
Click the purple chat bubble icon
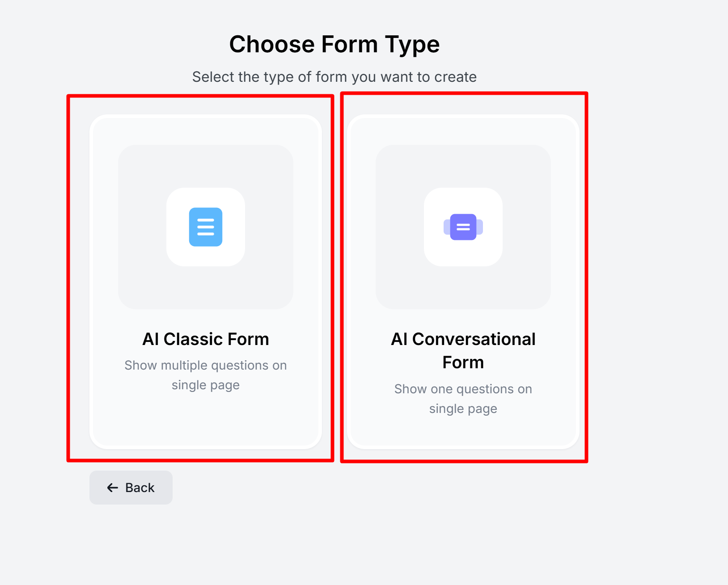click(463, 227)
